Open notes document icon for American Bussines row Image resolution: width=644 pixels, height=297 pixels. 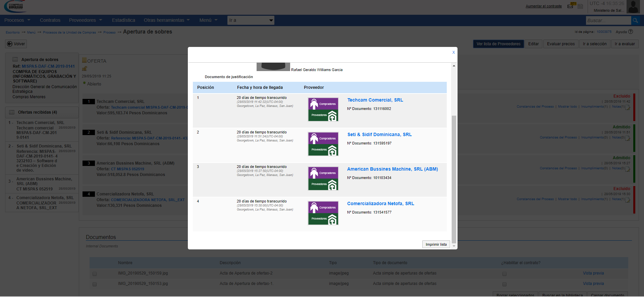(x=628, y=169)
